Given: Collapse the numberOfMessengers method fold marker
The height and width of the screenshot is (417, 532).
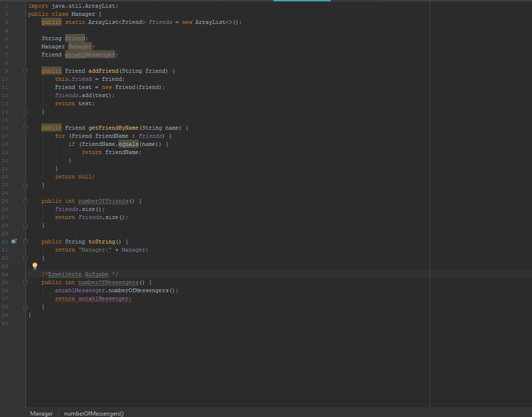Looking at the screenshot, I should click(26, 282).
